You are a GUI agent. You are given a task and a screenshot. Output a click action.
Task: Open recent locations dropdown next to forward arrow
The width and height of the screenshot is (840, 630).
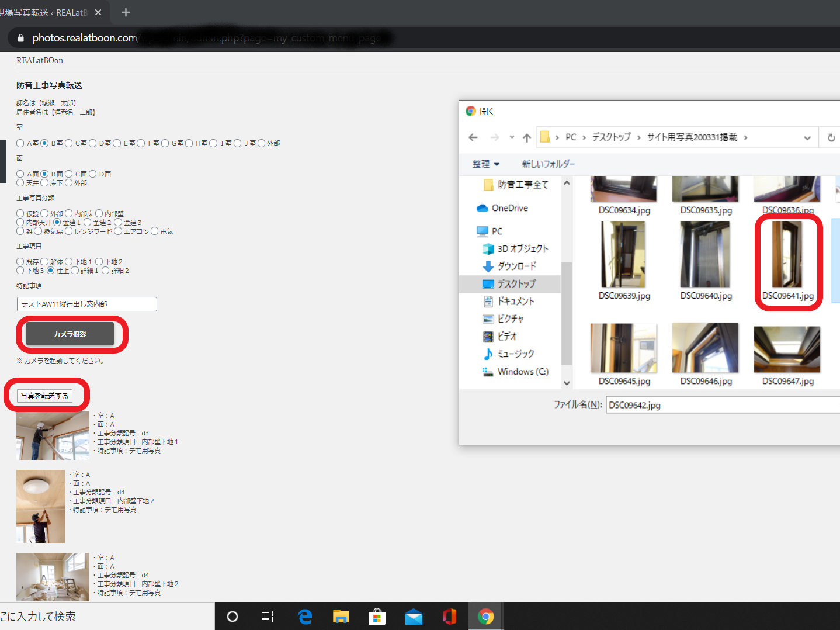[x=512, y=137]
